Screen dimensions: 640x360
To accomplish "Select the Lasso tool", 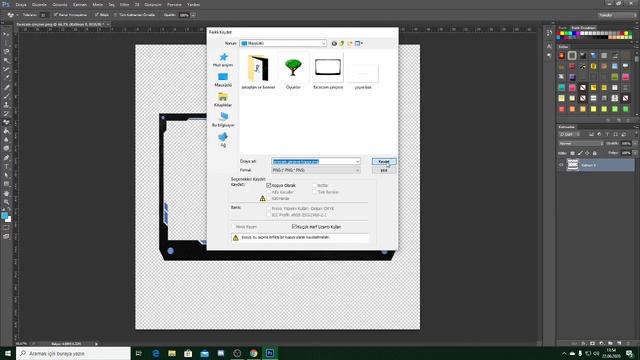I will [x=6, y=51].
